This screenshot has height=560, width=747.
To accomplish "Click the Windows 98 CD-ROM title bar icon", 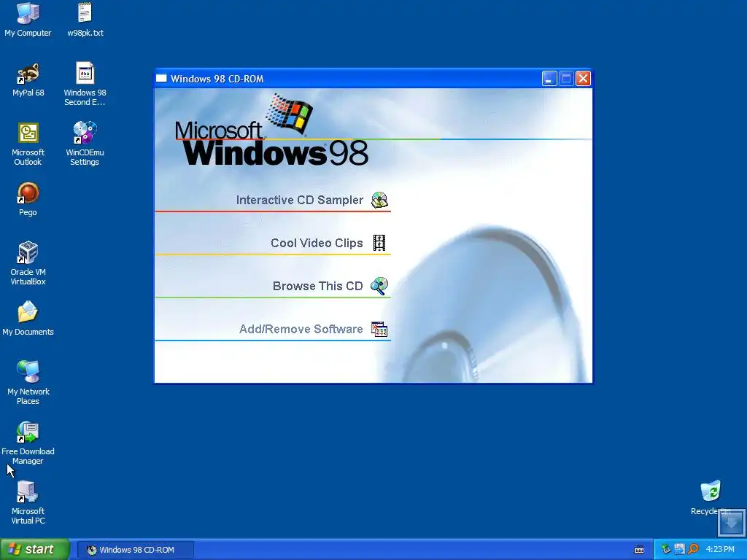I will (x=161, y=79).
